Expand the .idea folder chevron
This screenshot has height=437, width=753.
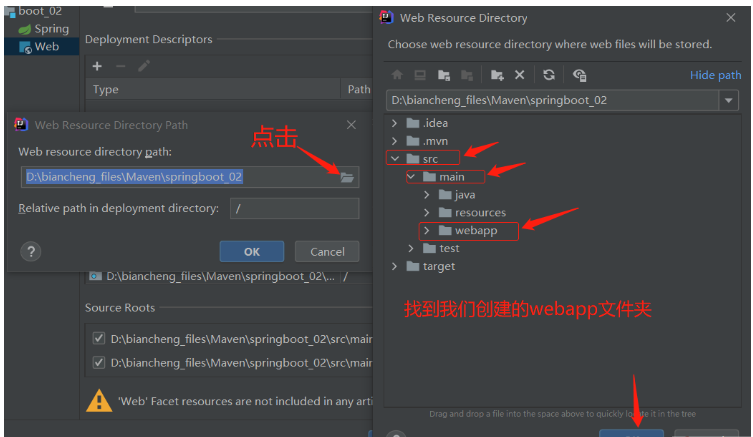click(x=394, y=123)
